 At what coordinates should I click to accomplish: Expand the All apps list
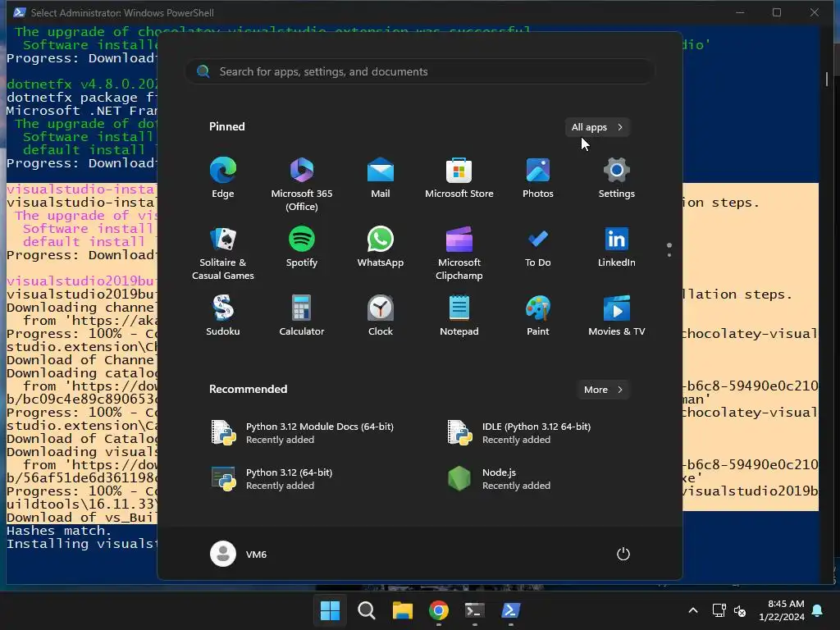tap(597, 127)
